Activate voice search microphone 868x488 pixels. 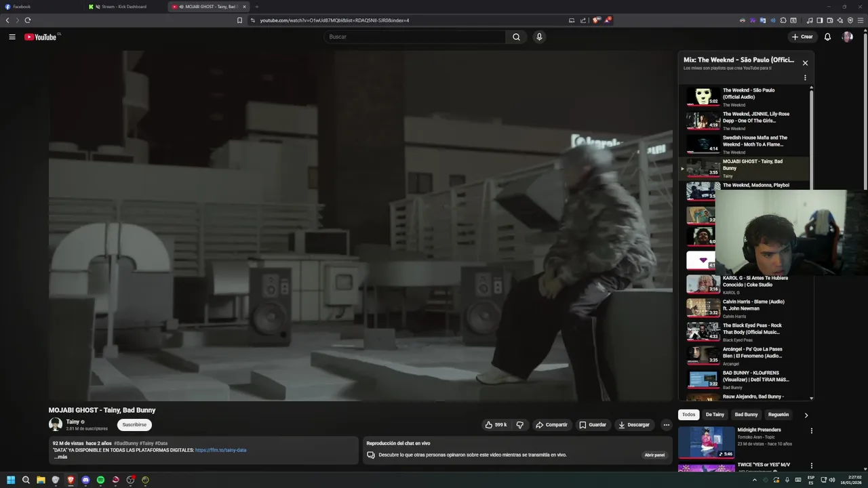click(x=539, y=37)
